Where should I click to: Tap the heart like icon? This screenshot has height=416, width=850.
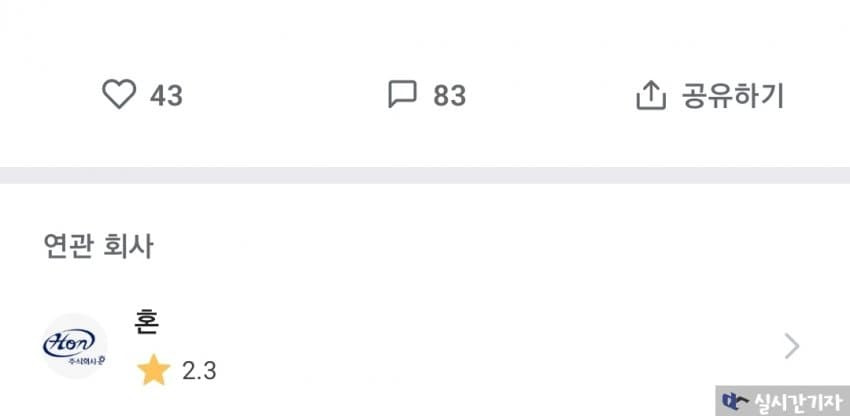[x=119, y=94]
